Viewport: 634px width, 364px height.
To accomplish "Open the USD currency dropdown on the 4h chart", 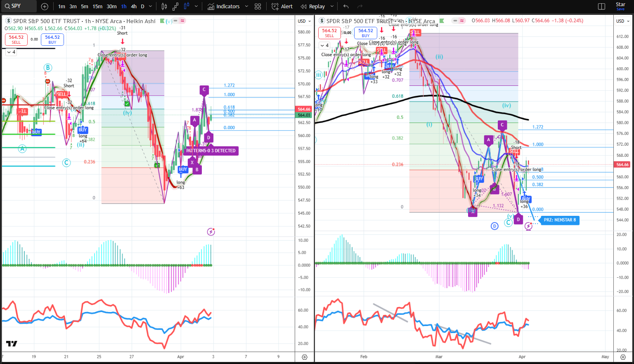I will (x=622, y=21).
